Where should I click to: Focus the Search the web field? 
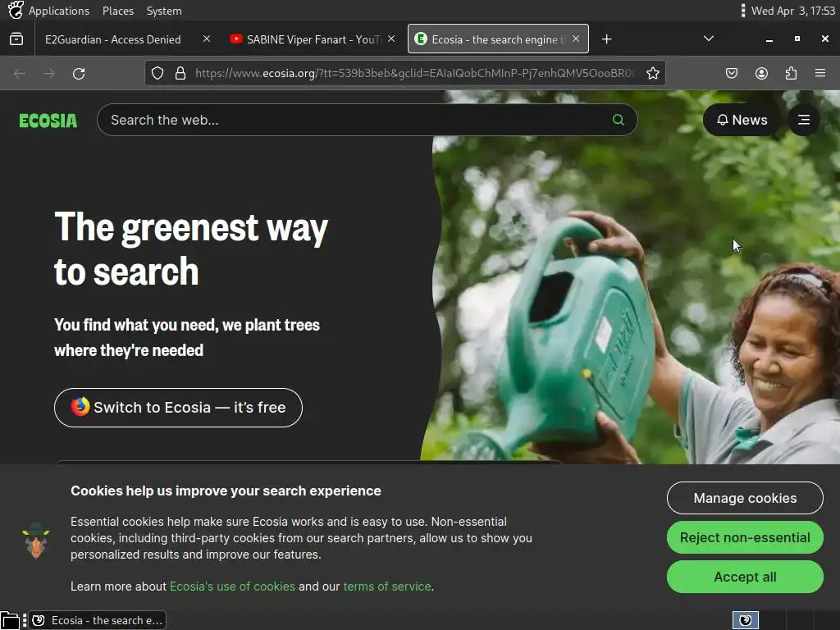coord(367,120)
